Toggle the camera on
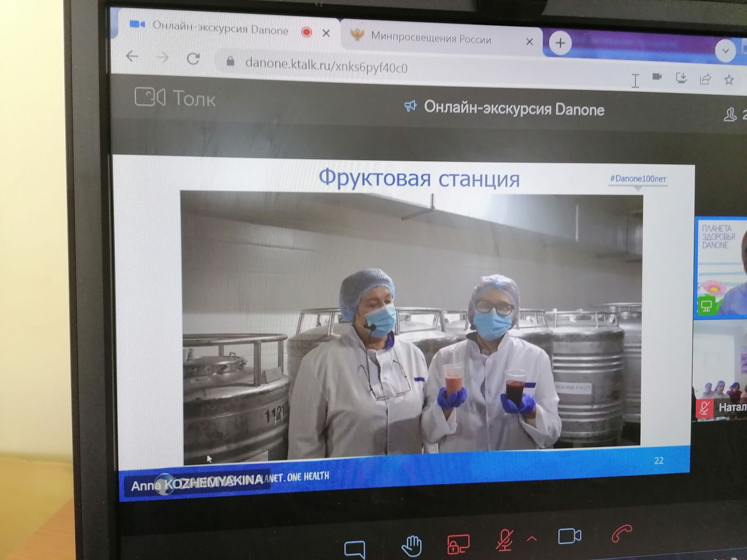The image size is (747, 560). coord(569,536)
